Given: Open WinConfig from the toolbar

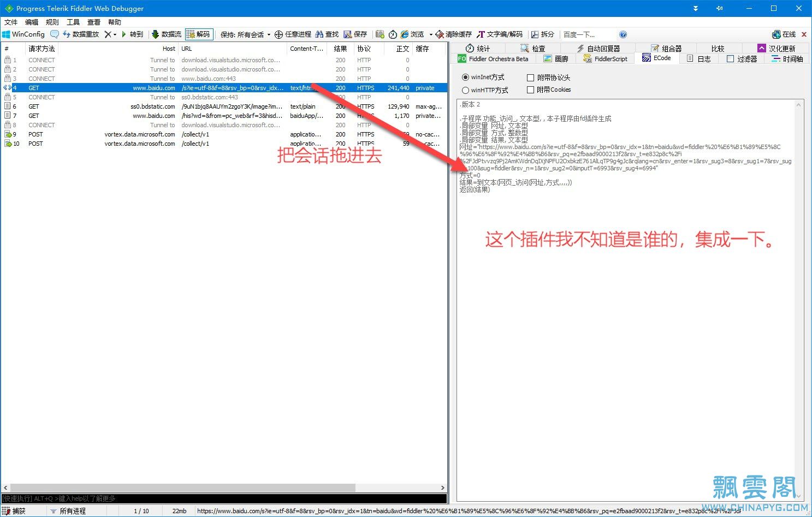Looking at the screenshot, I should coord(23,34).
